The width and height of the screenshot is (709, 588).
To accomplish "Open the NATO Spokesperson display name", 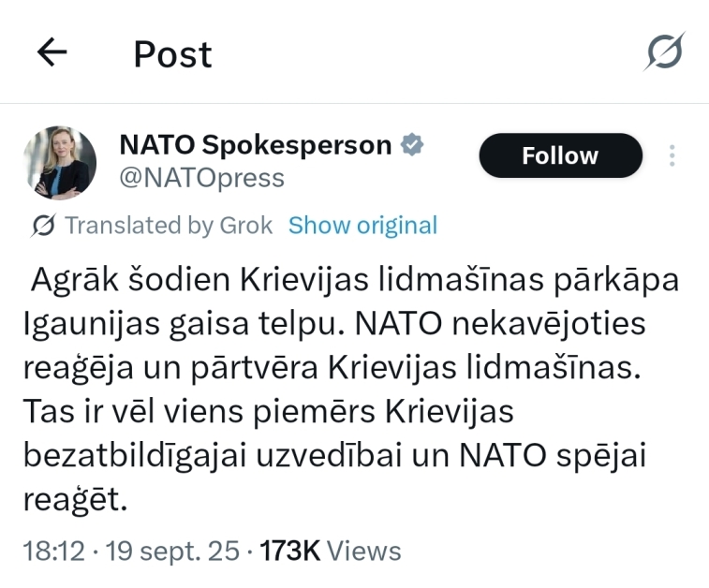I will click(256, 145).
